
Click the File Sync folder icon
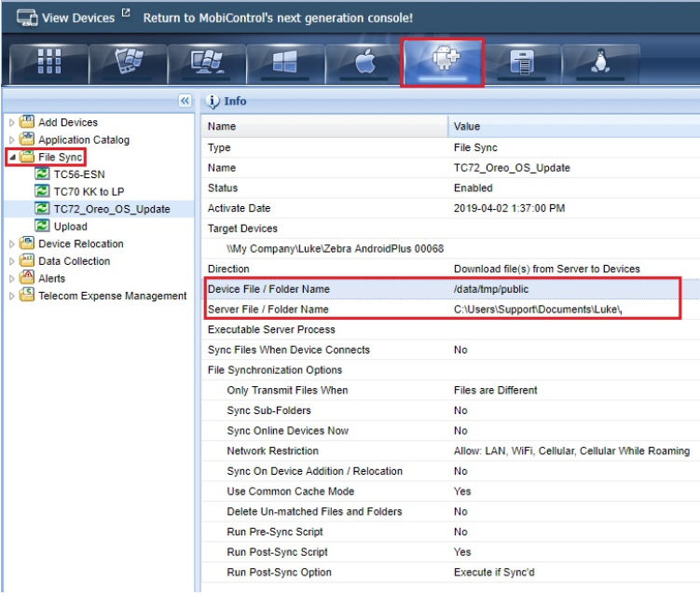pyautogui.click(x=27, y=157)
